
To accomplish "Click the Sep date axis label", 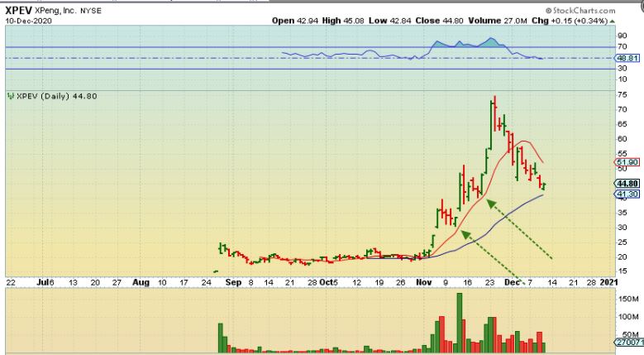I will pyautogui.click(x=233, y=282).
